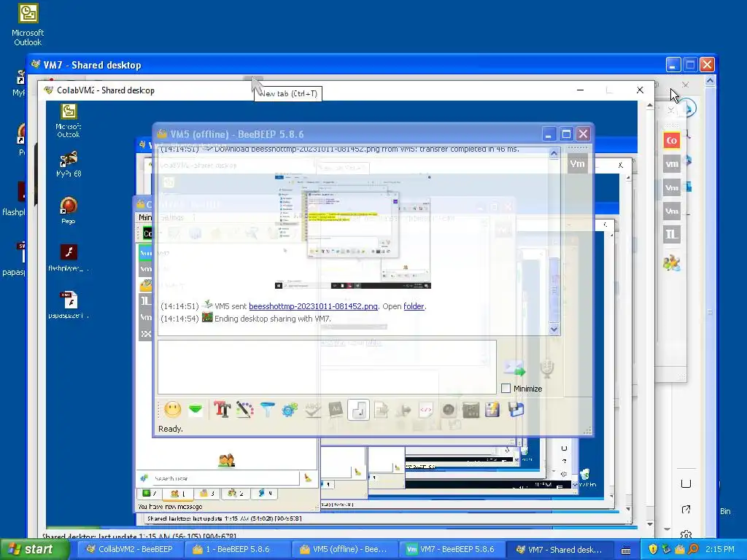747x560 pixels.
Task: Switch to 1 - BeeBEEP 5.8.6 taskbar button
Action: pos(237,549)
